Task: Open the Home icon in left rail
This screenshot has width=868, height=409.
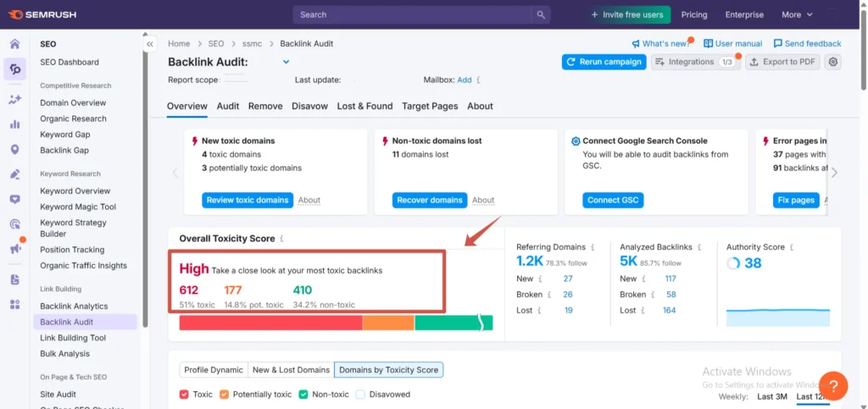Action: 15,44
